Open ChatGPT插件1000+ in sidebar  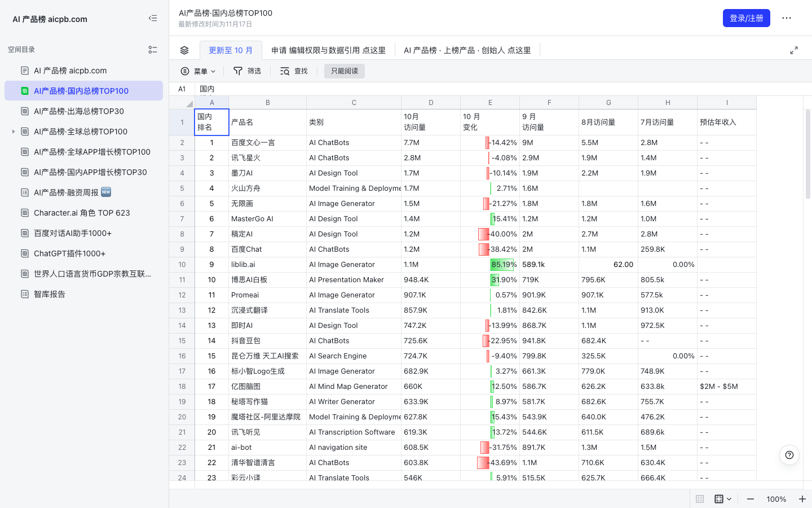(x=83, y=253)
